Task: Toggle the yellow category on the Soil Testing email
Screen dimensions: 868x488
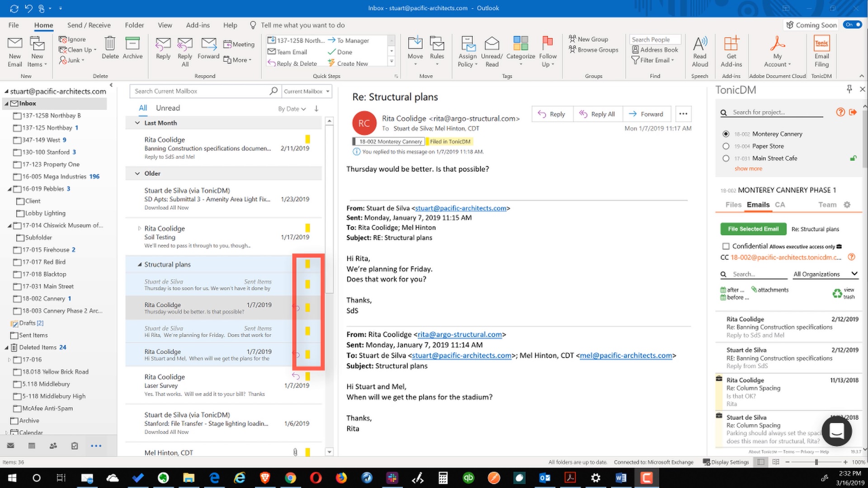Action: point(307,228)
